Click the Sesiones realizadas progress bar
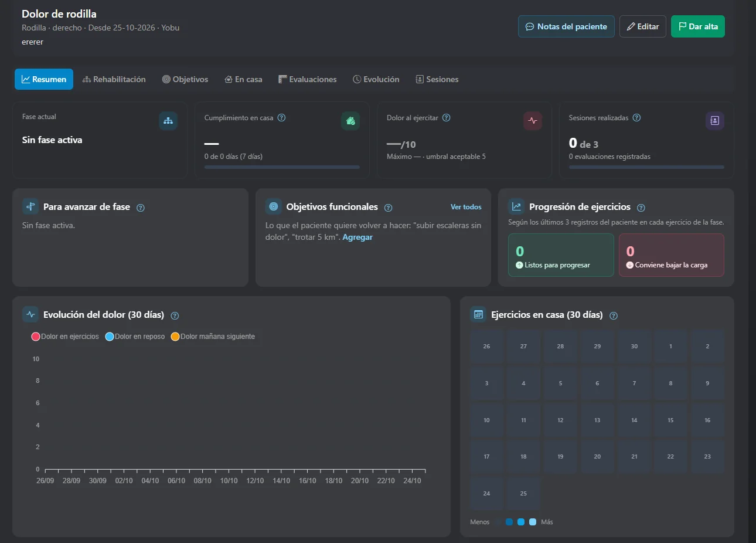 point(646,167)
